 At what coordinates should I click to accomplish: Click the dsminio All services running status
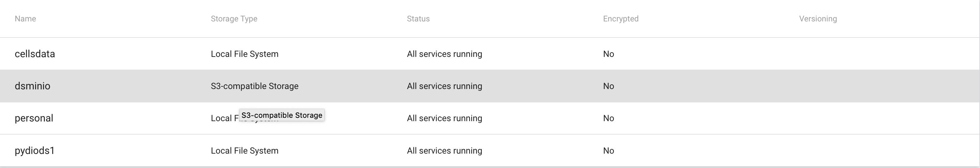tap(445, 86)
